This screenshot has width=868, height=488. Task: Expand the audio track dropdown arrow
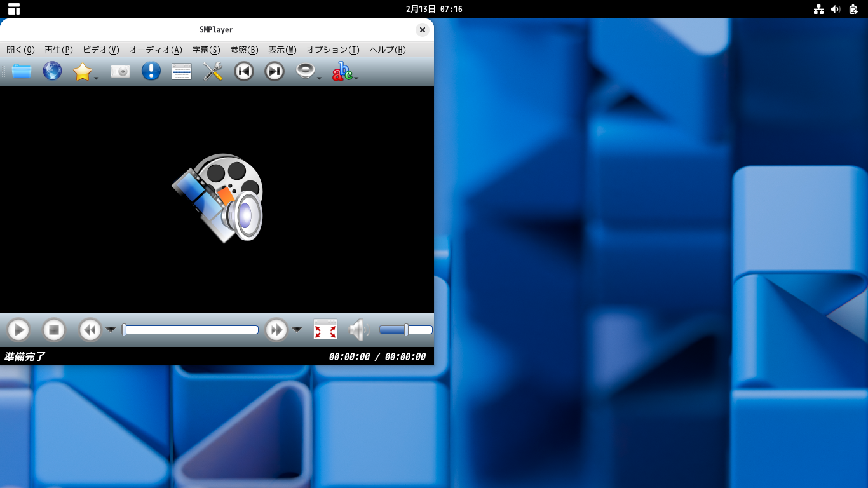(319, 78)
